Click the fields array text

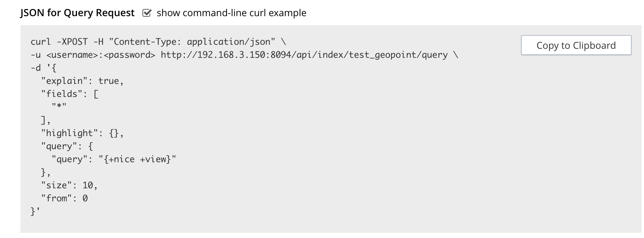[68, 94]
